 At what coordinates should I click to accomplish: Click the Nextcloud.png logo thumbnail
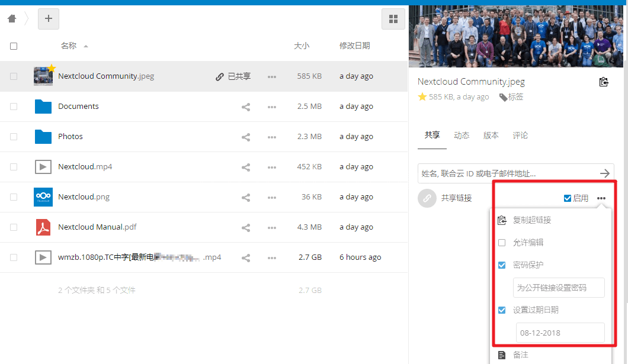tap(43, 197)
